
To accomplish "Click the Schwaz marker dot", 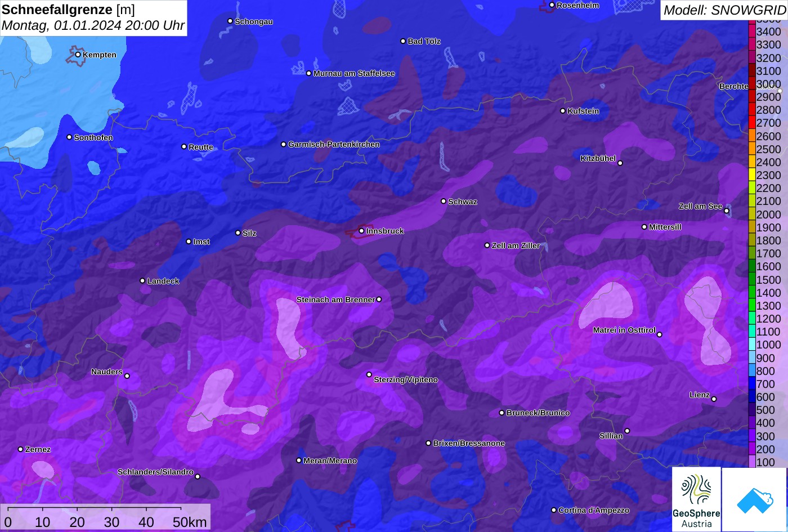I will (443, 201).
